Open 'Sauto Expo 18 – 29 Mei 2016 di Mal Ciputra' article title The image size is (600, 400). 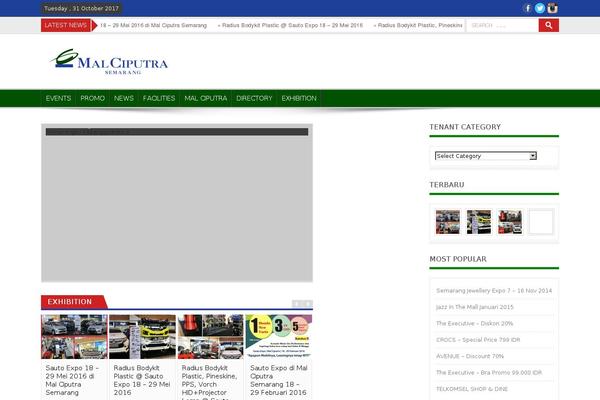[72, 380]
